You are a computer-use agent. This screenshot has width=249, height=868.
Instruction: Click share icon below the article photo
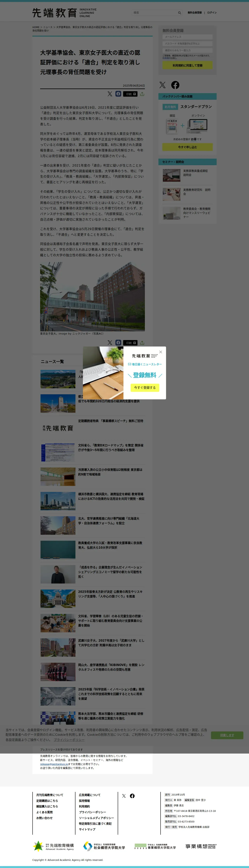(x=142, y=343)
